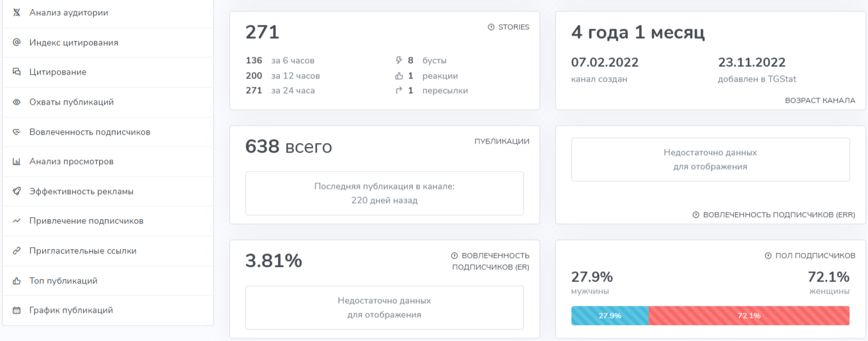Open Привлечение подписчиков menu item
The image size is (868, 341).
point(86,221)
